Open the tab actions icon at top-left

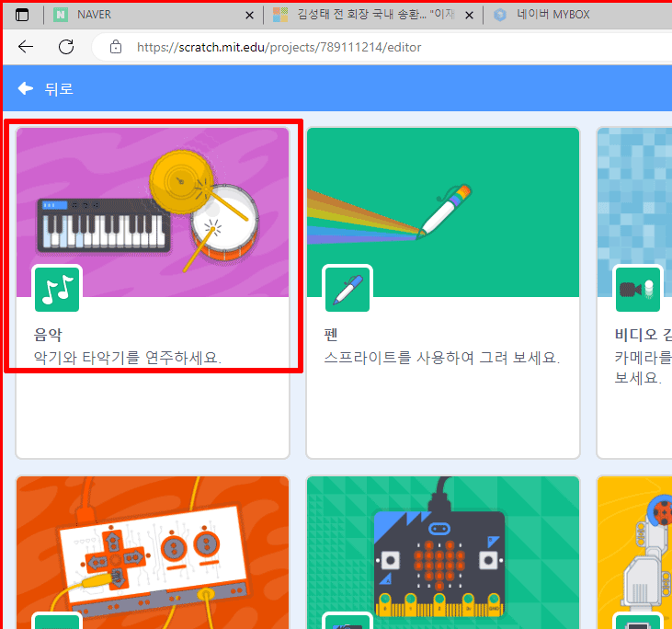22,15
